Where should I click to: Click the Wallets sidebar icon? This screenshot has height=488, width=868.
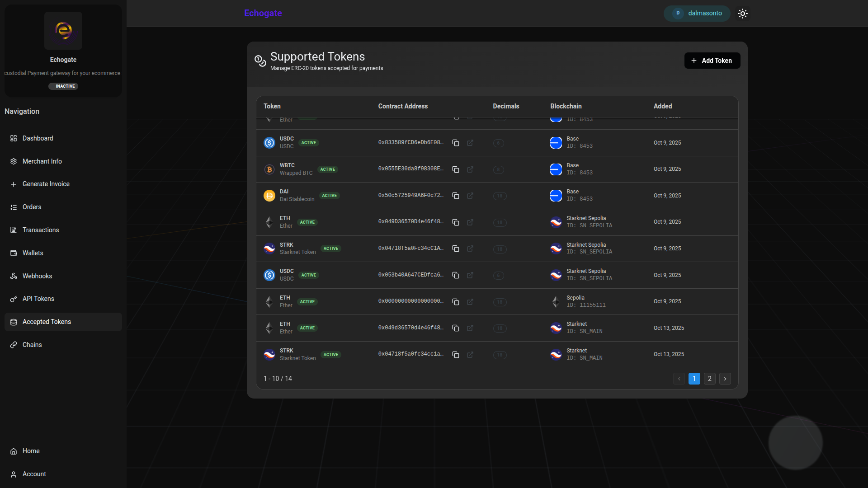(x=14, y=253)
